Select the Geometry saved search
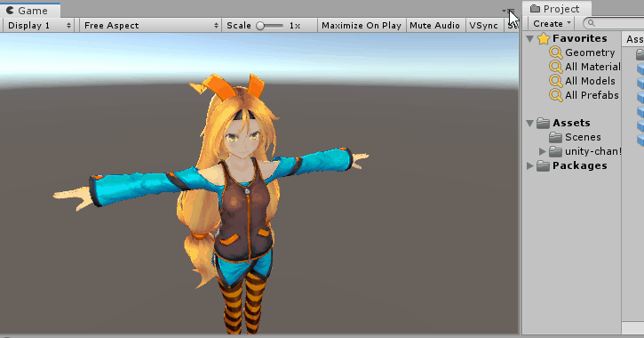The image size is (644, 338). (590, 52)
